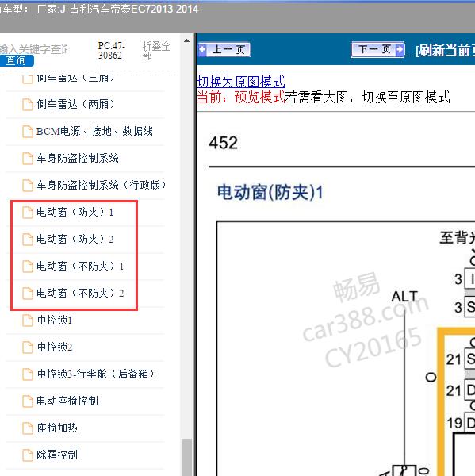Click document icon beside 中控锁1
Screen dimensions: 475x476
[28, 321]
